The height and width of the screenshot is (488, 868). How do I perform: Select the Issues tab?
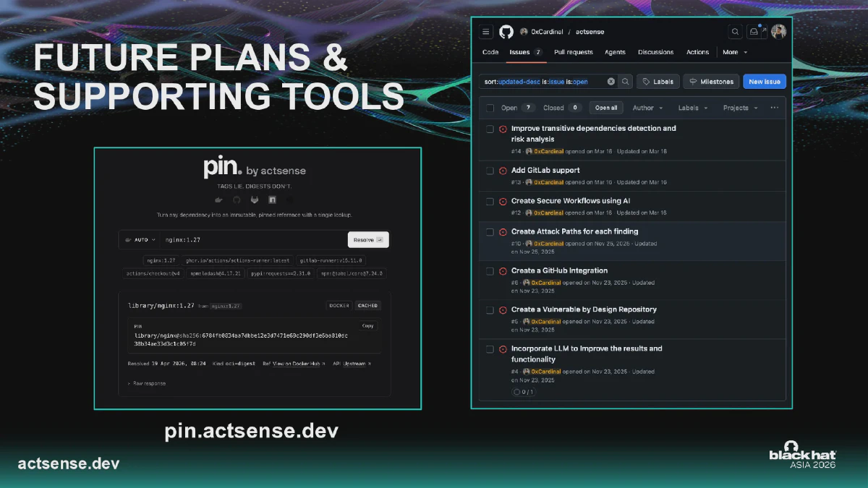(x=526, y=52)
